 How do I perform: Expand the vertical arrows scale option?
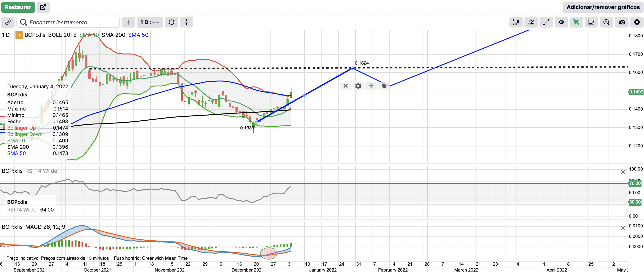tap(186, 22)
